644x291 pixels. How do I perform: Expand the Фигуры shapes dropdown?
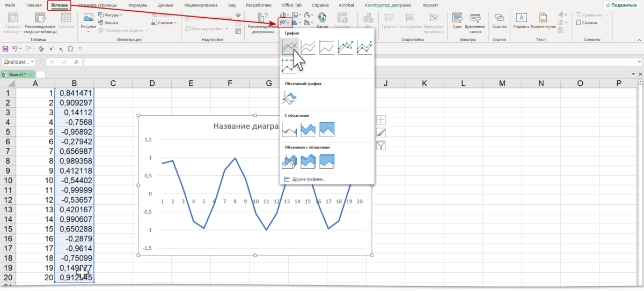point(112,15)
